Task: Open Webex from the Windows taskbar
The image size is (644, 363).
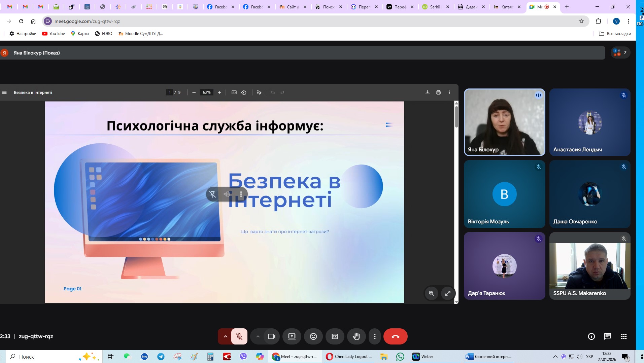Action: (423, 357)
